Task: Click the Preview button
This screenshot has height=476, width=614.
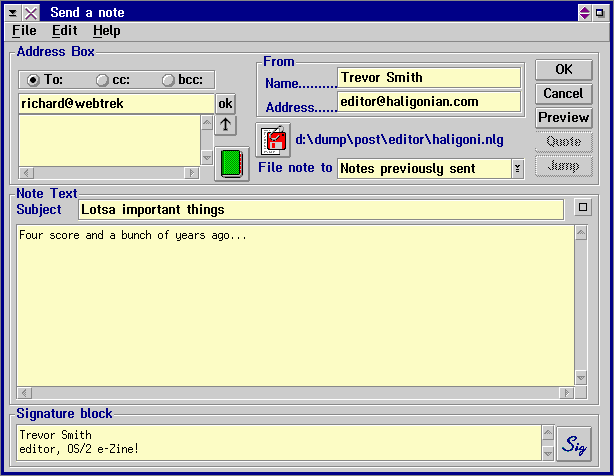Action: 563,117
